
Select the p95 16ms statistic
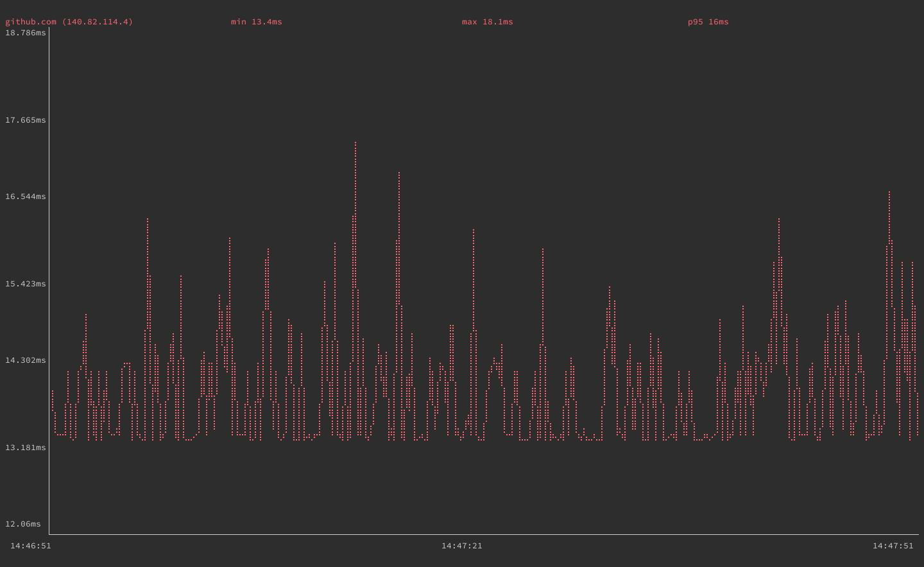coord(707,21)
